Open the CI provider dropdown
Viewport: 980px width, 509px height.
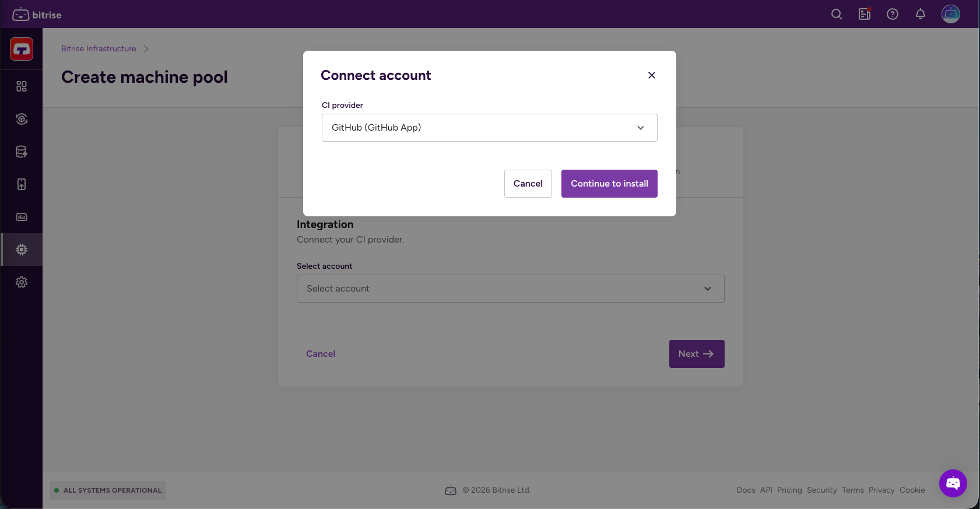pos(489,128)
